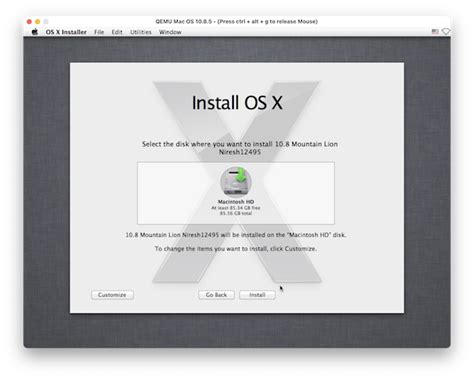
Task: Open the OS X Installer menu
Action: 66,32
